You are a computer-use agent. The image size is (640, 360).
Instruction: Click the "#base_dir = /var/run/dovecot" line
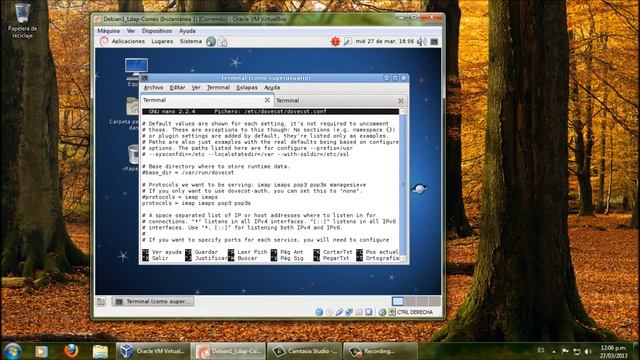(x=188, y=173)
